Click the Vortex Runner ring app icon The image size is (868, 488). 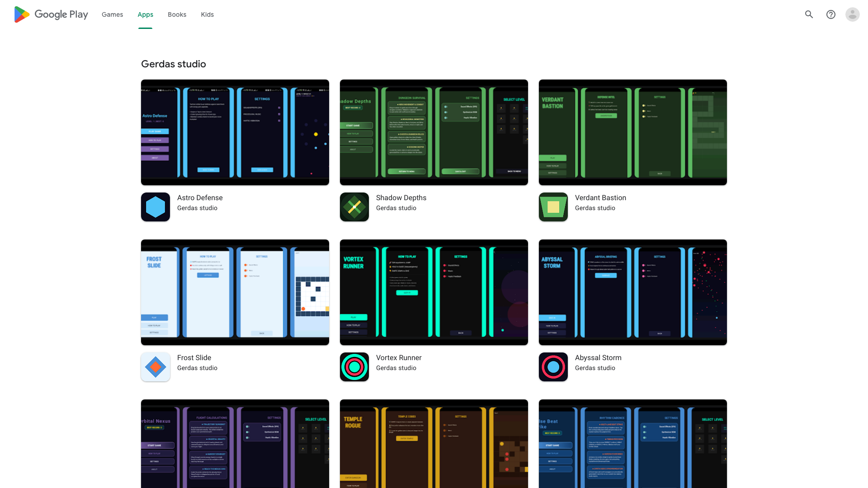coord(354,367)
